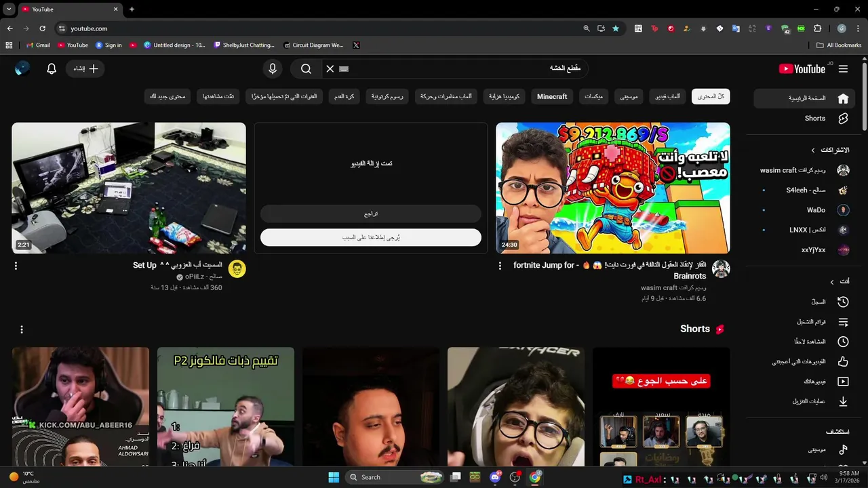The image size is (868, 488).
Task: Open the Set Up video options menu
Action: click(16, 266)
